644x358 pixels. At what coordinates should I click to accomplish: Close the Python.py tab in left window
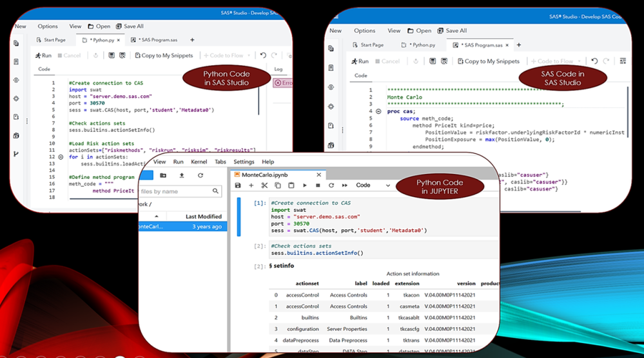[x=118, y=40]
